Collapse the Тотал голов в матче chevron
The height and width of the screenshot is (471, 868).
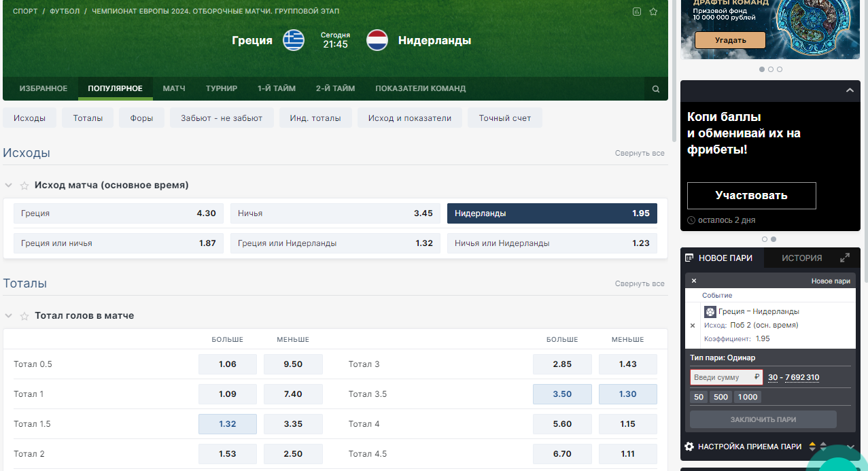point(9,316)
